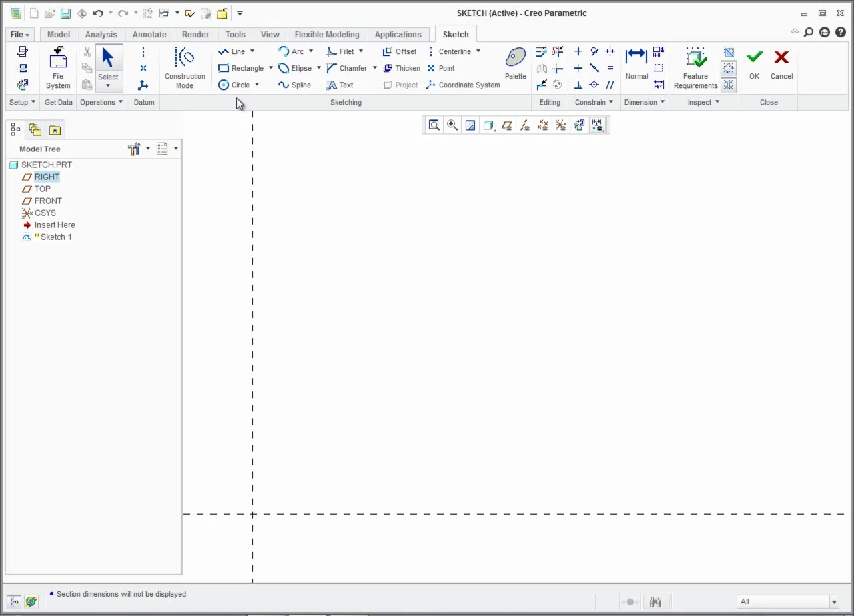Undo the last action
The height and width of the screenshot is (616, 854).
98,13
